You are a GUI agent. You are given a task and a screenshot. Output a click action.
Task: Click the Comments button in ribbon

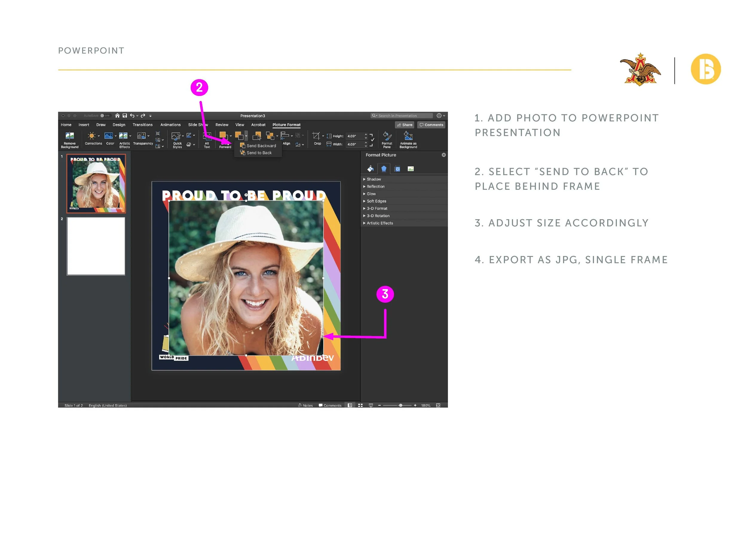coord(431,125)
